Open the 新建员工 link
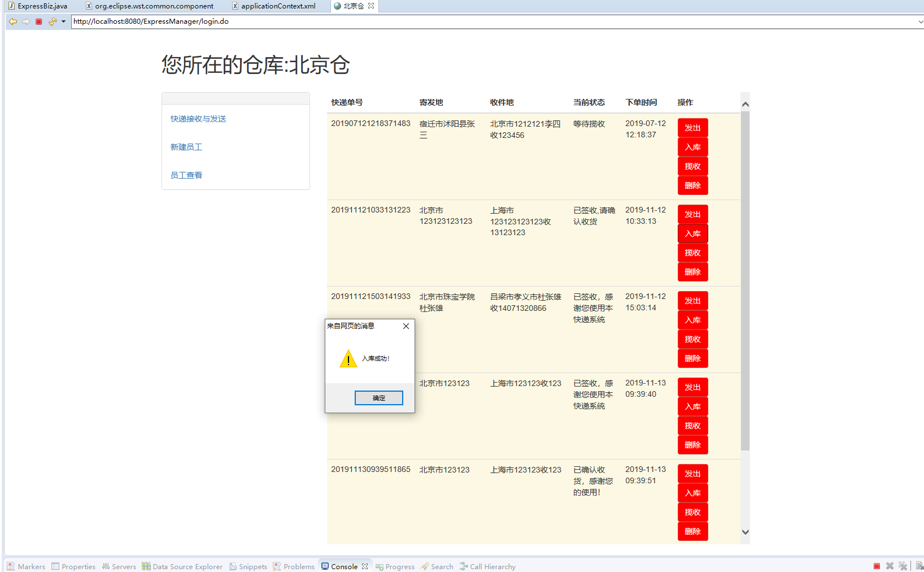Screen dimensions: 924x572 186,146
